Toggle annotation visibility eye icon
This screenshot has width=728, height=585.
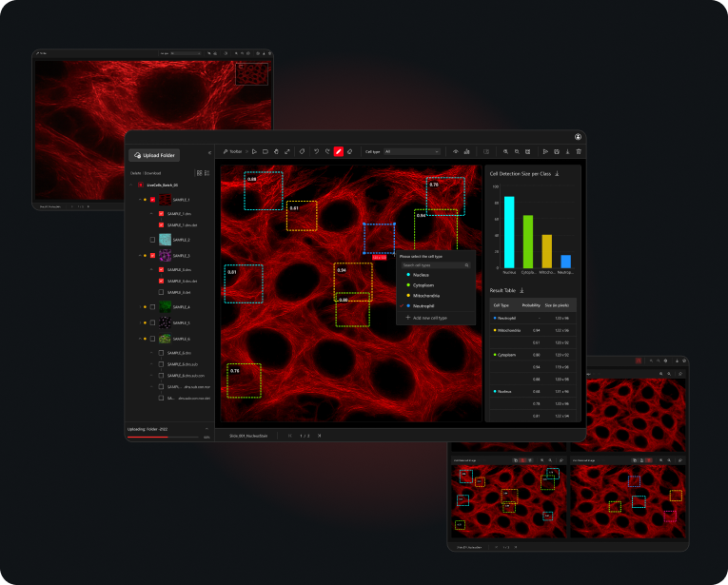click(x=456, y=151)
